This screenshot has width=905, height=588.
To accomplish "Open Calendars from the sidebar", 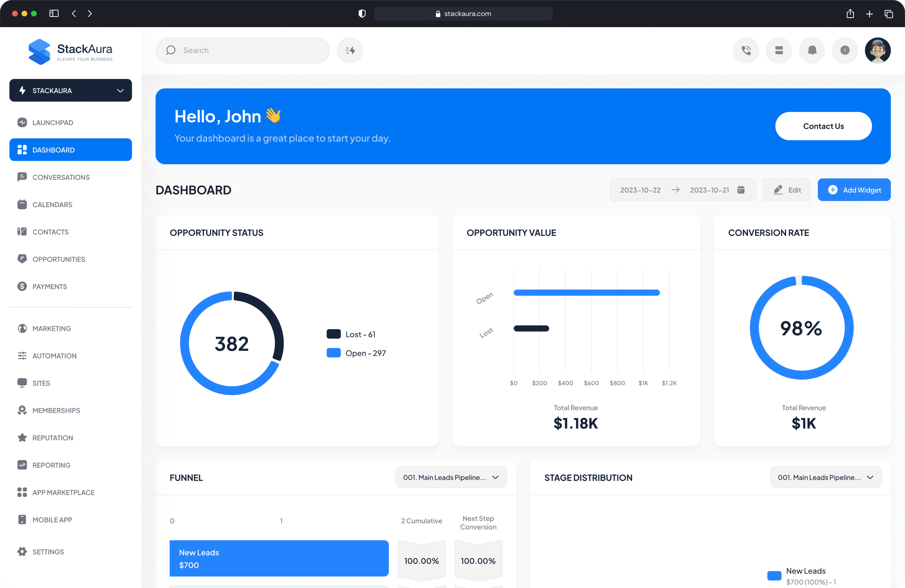I will click(x=52, y=204).
